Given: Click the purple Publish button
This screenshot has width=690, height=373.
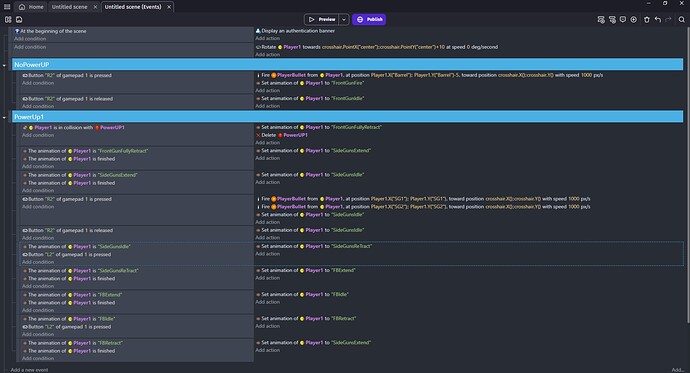Looking at the screenshot, I should point(369,19).
